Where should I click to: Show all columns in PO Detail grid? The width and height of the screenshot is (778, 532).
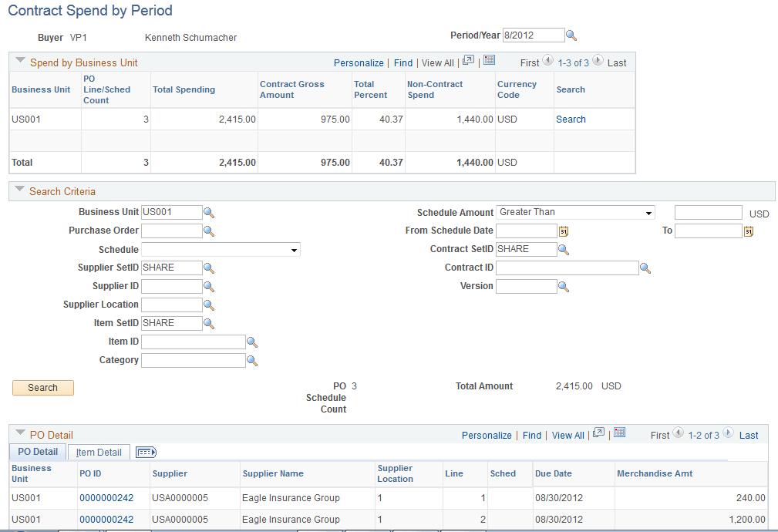pyautogui.click(x=145, y=452)
